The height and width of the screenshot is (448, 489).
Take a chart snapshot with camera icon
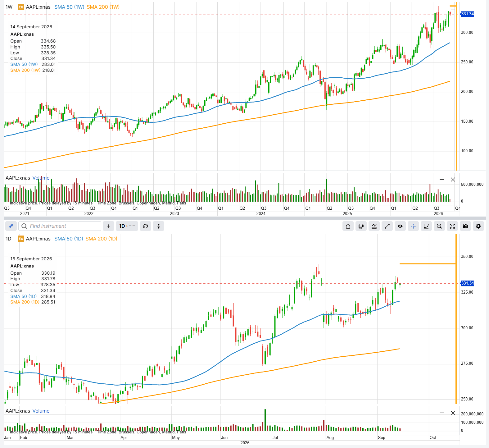465,226
